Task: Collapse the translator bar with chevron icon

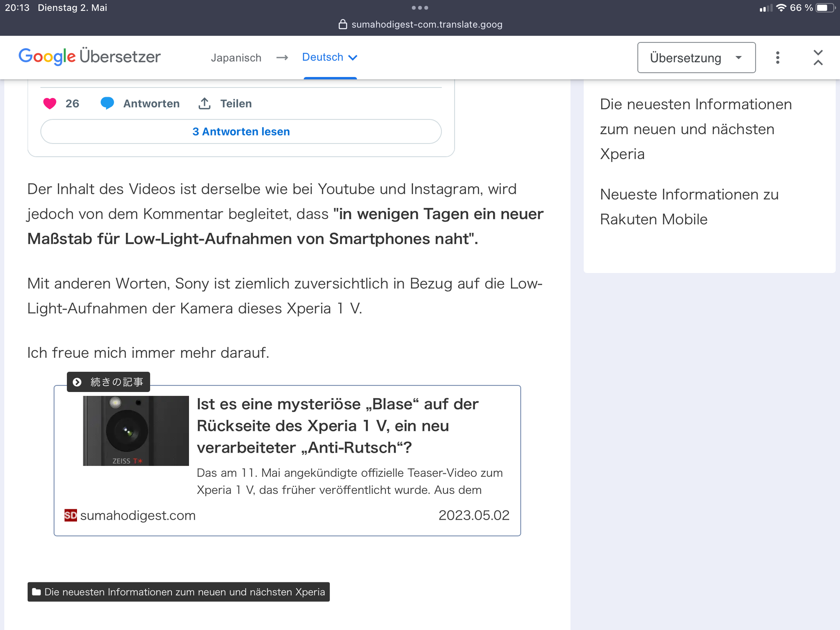Action: [818, 58]
